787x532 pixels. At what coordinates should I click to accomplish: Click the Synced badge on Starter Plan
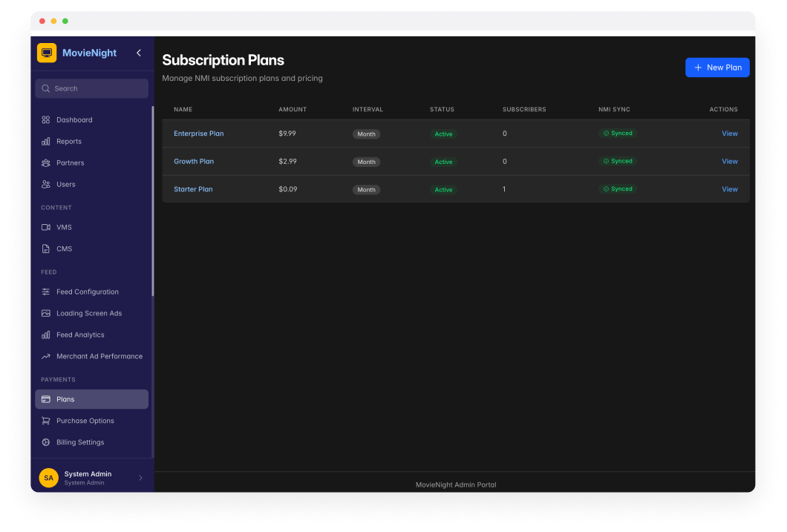(618, 189)
